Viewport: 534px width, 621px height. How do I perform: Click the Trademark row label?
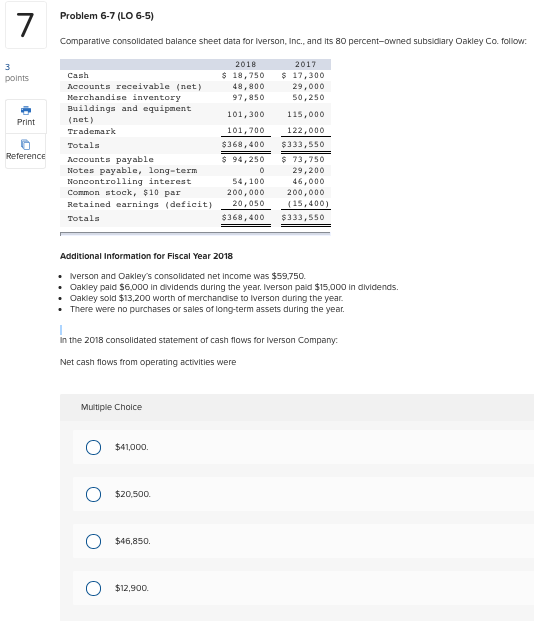pos(92,131)
